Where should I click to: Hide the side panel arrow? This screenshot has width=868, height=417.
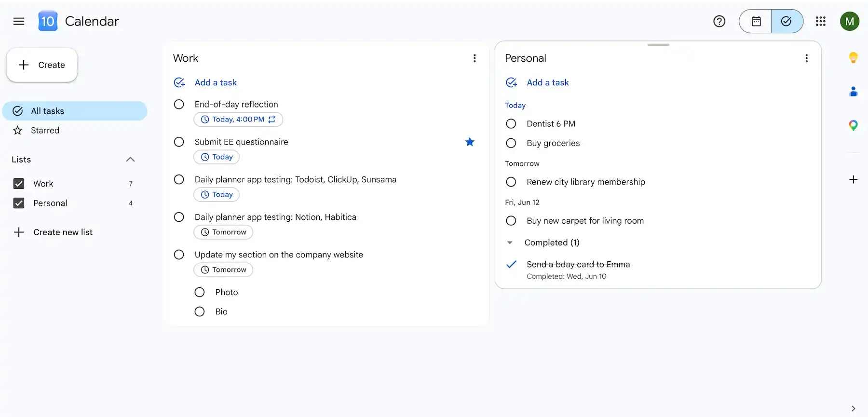click(853, 408)
